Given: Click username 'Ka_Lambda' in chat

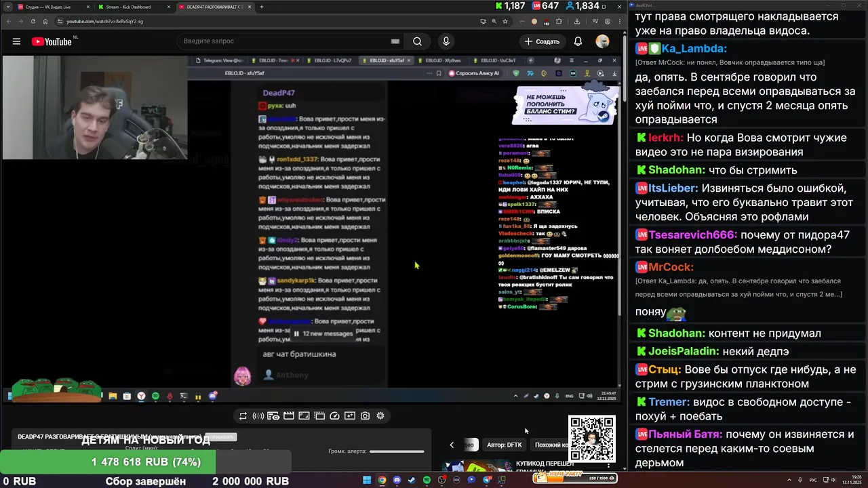Looking at the screenshot, I should click(x=694, y=48).
